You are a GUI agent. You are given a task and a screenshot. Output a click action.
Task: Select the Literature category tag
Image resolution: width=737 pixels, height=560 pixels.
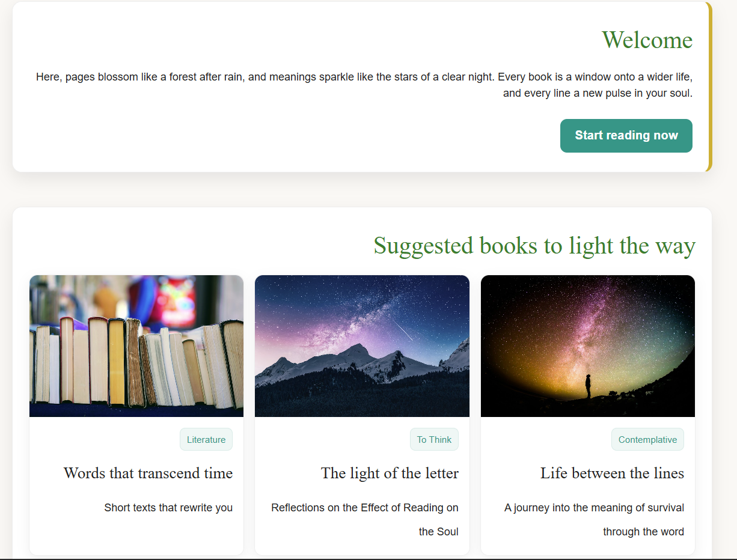coord(206,439)
